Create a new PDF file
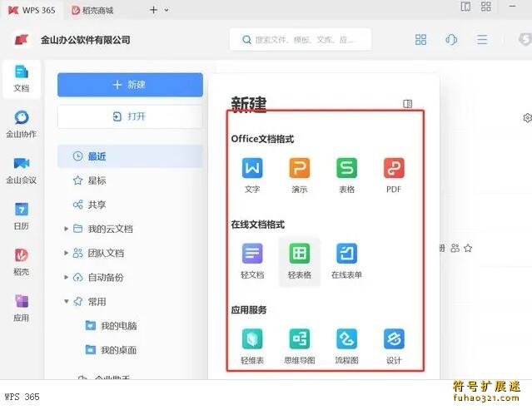Image resolution: width=532 pixels, height=410 pixels. click(x=394, y=175)
